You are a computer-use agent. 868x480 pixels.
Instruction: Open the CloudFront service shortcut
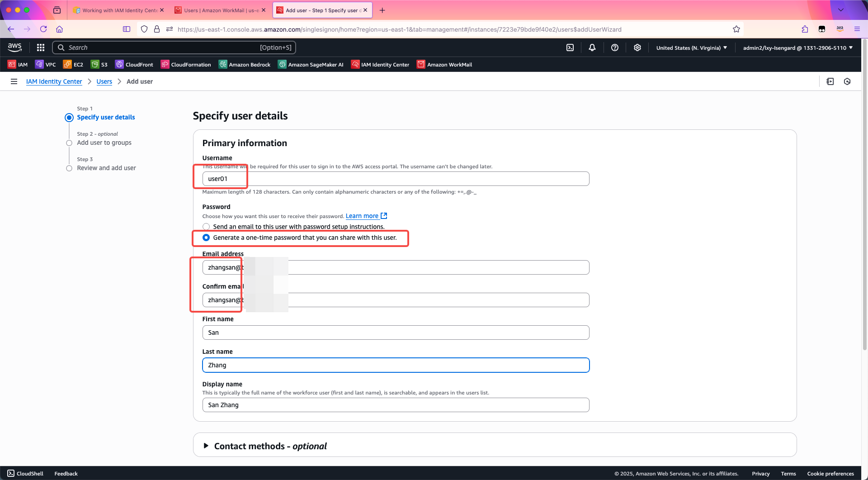134,64
